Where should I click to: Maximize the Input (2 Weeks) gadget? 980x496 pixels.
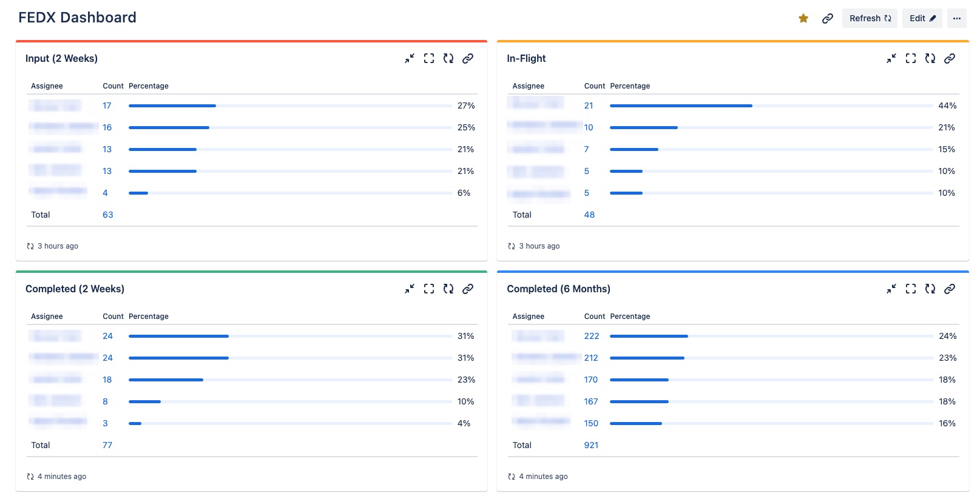tap(429, 58)
